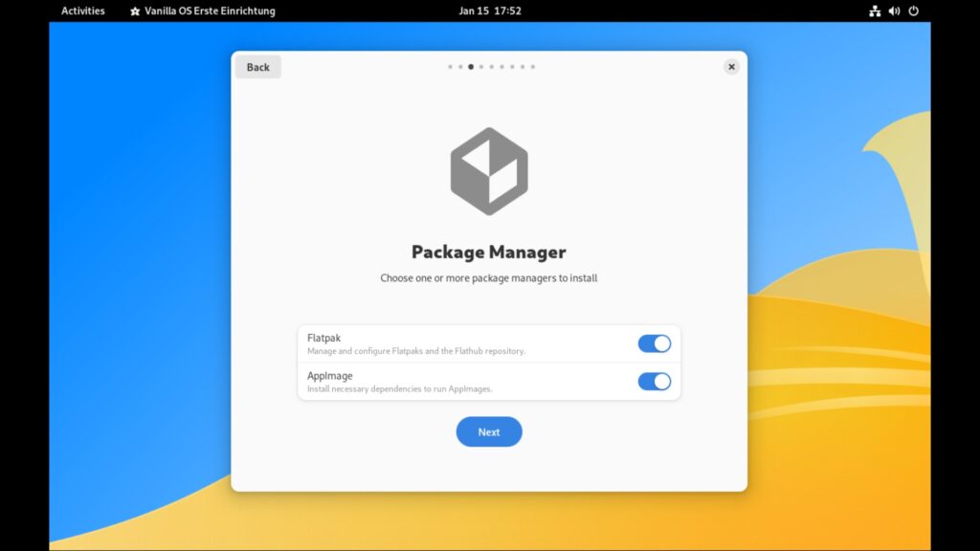The width and height of the screenshot is (980, 551).
Task: Click the highlighted current page indicator dot
Action: (x=471, y=67)
